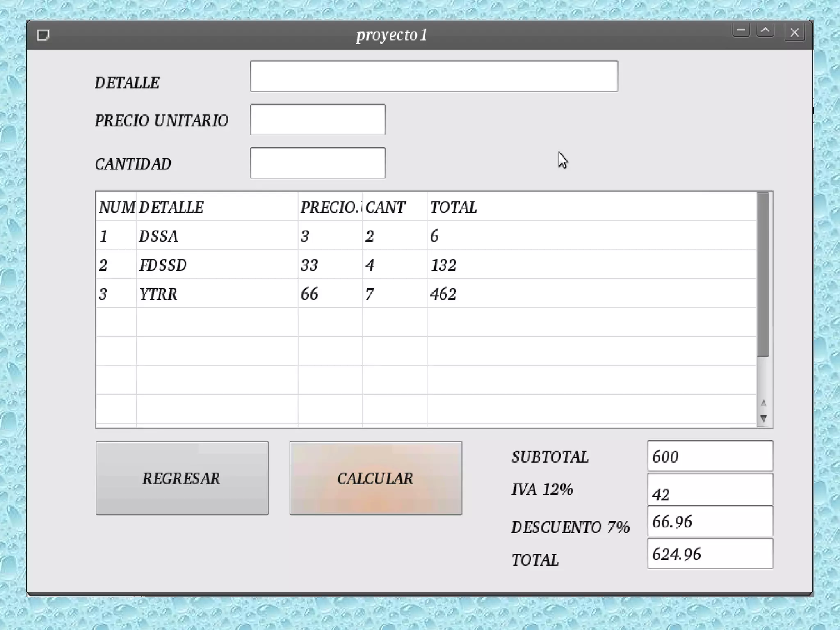This screenshot has width=840, height=630.
Task: Click the DESCUENTO 7% field showing 66.96
Action: coord(710,521)
